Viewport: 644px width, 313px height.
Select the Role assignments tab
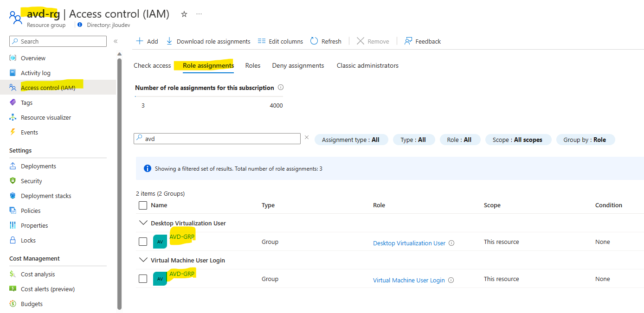[x=208, y=65]
